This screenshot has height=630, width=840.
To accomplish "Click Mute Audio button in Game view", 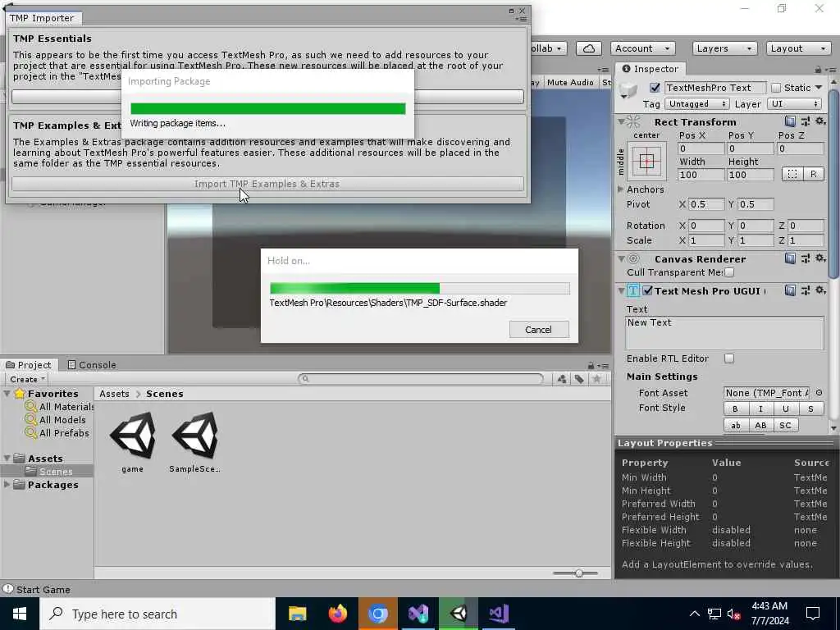I will [570, 82].
